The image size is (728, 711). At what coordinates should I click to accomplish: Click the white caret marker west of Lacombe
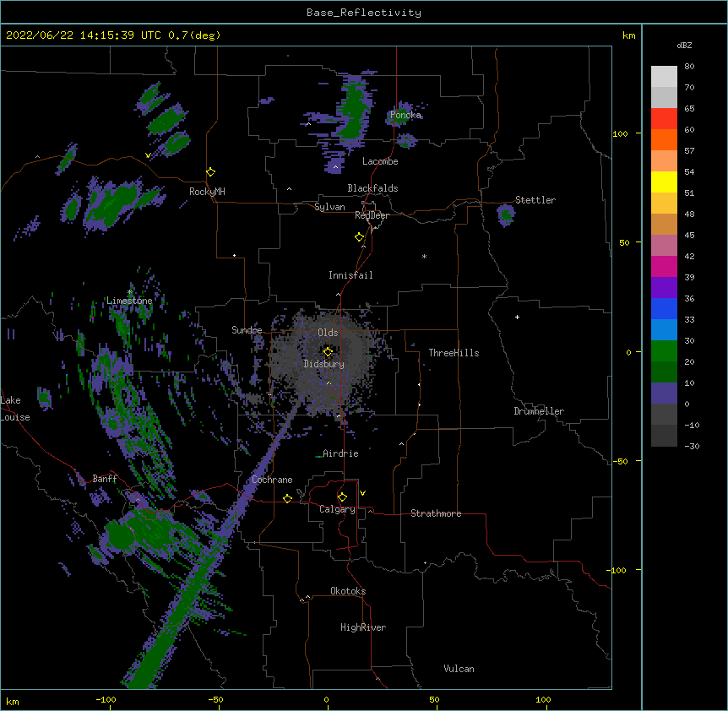click(x=335, y=166)
